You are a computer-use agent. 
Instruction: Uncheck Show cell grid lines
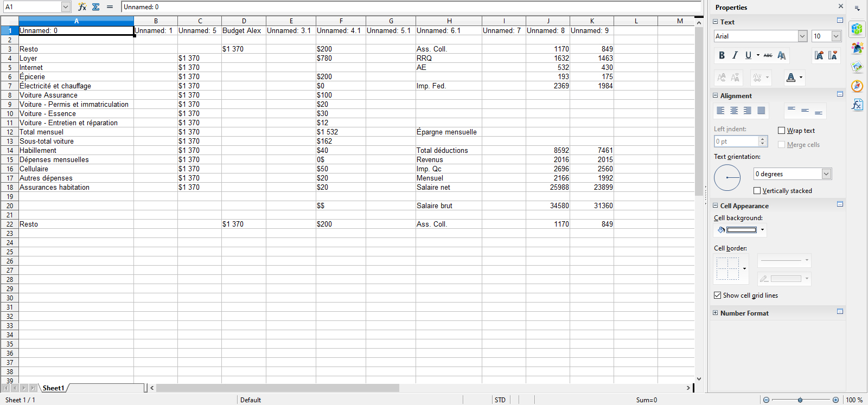718,295
